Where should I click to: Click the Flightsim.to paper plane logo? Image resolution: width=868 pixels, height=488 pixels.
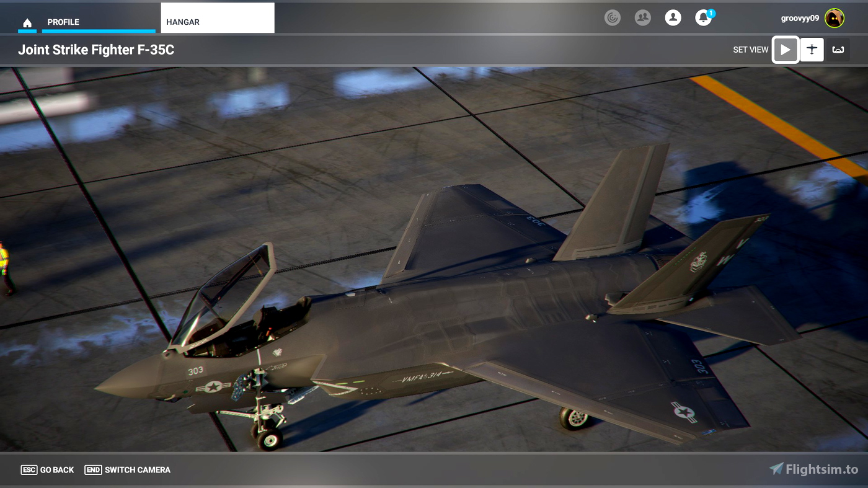click(777, 469)
